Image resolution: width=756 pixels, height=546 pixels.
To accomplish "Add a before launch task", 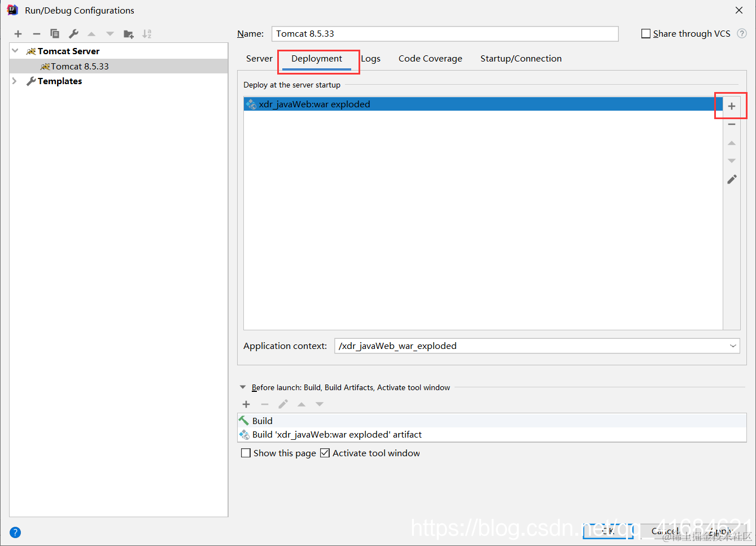I will click(x=246, y=404).
